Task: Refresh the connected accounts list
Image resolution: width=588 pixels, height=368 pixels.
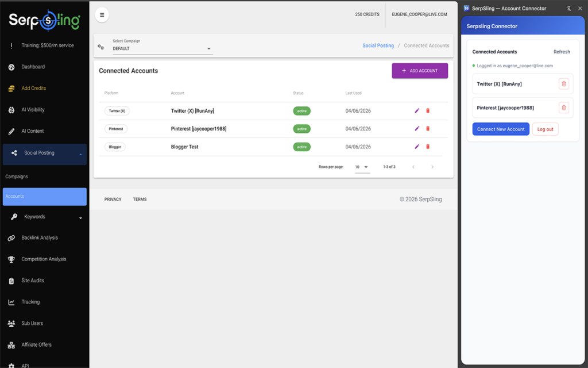Action: click(562, 52)
